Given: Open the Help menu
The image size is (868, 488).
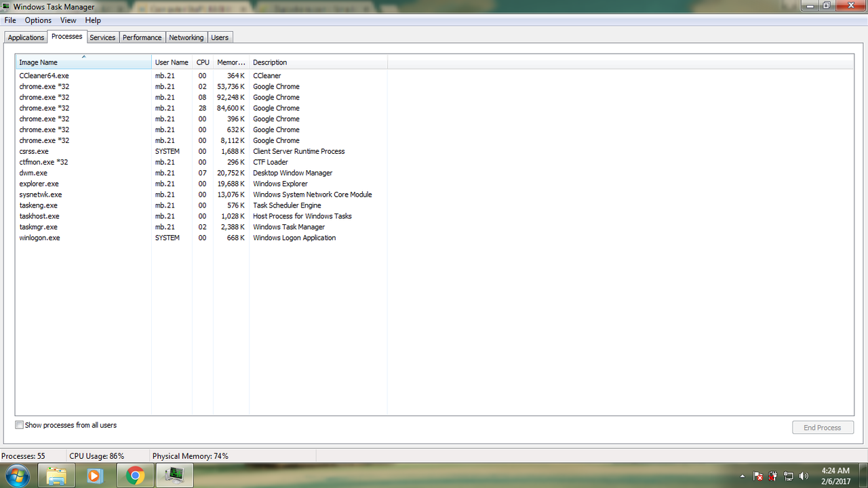Looking at the screenshot, I should (x=93, y=20).
